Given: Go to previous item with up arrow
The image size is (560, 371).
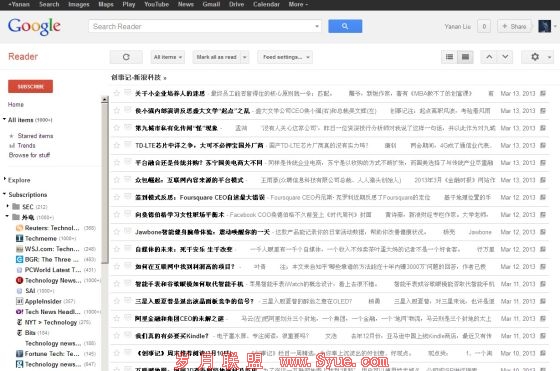Looking at the screenshot, I should (489, 57).
